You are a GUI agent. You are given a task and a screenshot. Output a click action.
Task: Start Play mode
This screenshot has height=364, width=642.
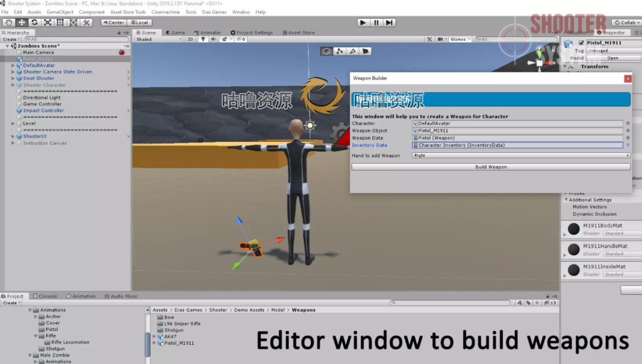pos(363,23)
